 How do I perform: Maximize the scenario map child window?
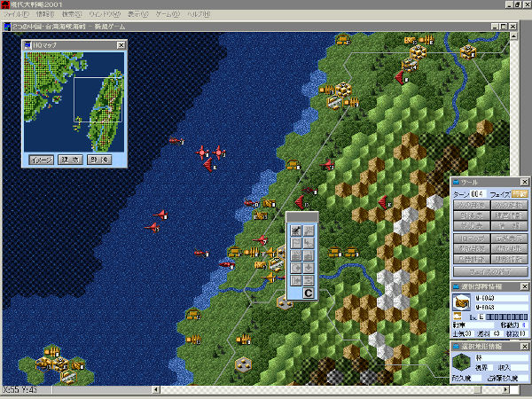point(504,27)
